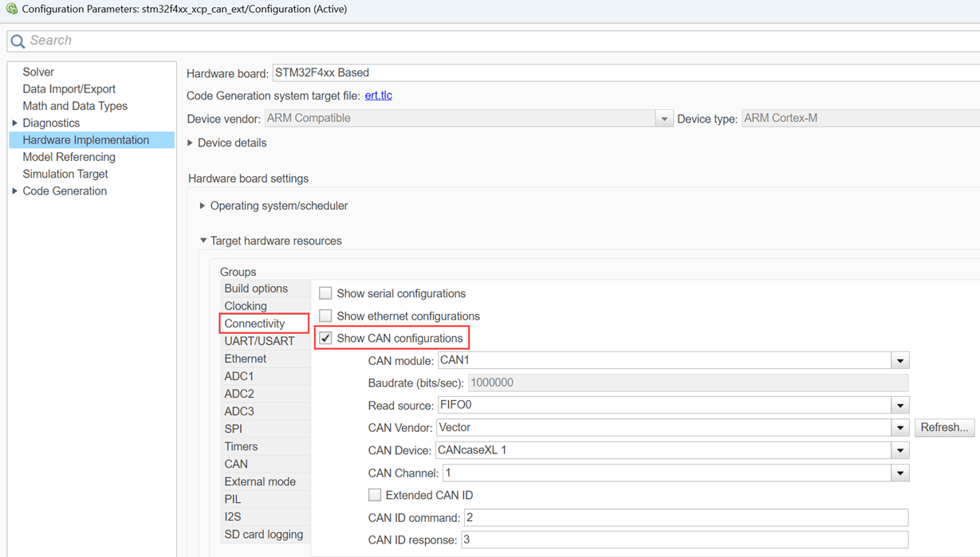This screenshot has height=557, width=980.
Task: Expand the Diagnostics tree node
Action: pos(15,123)
